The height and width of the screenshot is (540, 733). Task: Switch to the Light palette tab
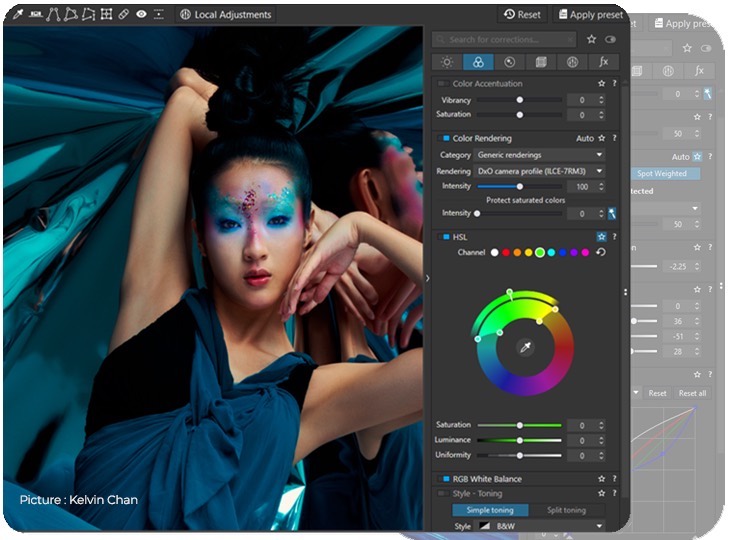coord(447,62)
